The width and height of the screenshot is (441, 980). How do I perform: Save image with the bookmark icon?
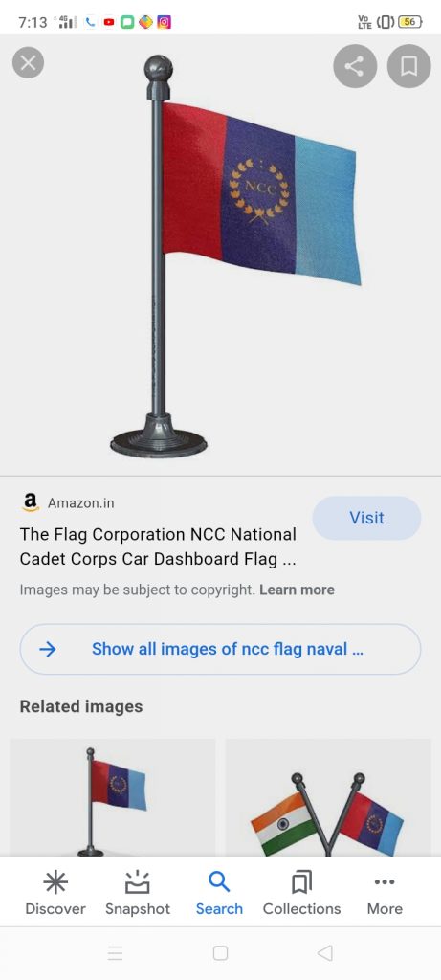[x=409, y=66]
